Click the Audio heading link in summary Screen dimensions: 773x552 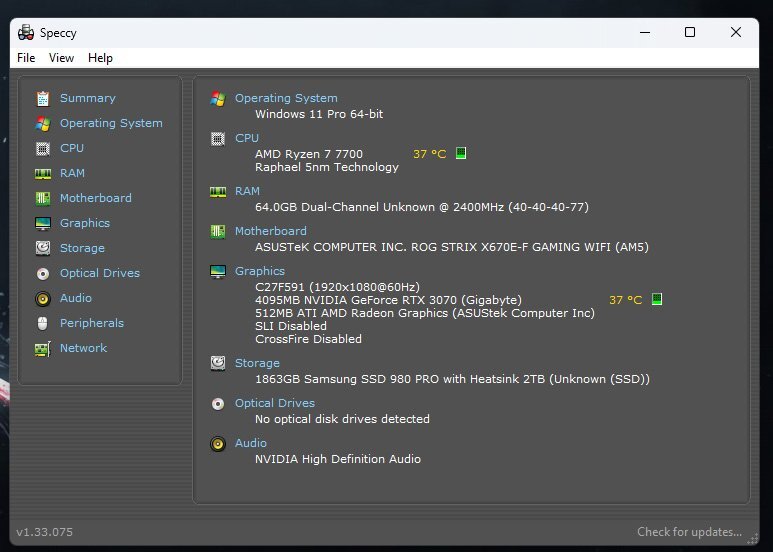point(251,443)
